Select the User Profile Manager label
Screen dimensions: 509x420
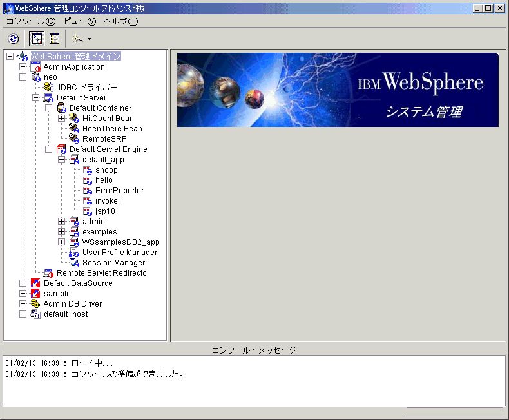tap(120, 253)
